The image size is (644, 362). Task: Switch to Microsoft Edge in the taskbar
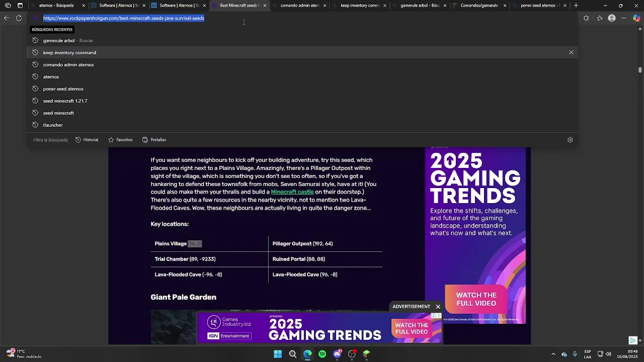307,354
